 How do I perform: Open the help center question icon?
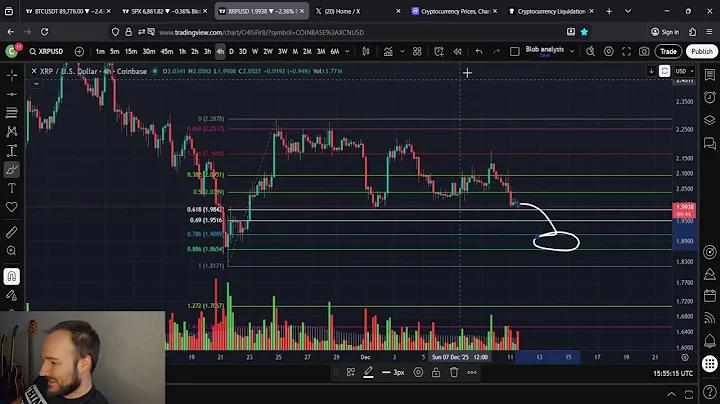[x=710, y=392]
